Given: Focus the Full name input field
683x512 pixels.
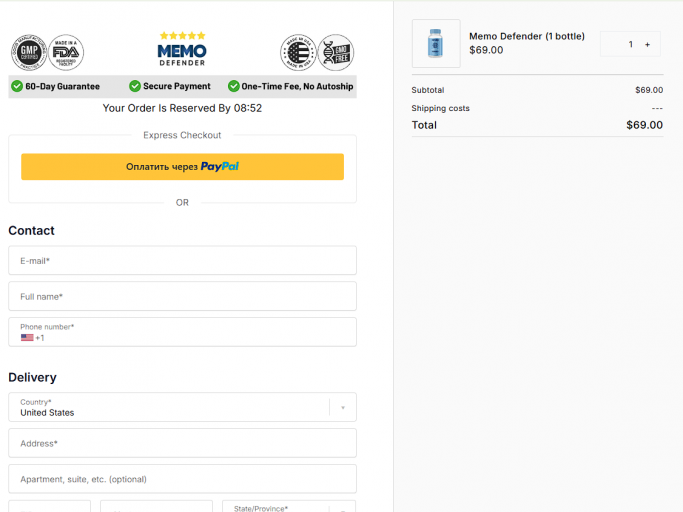Looking at the screenshot, I should tap(183, 296).
